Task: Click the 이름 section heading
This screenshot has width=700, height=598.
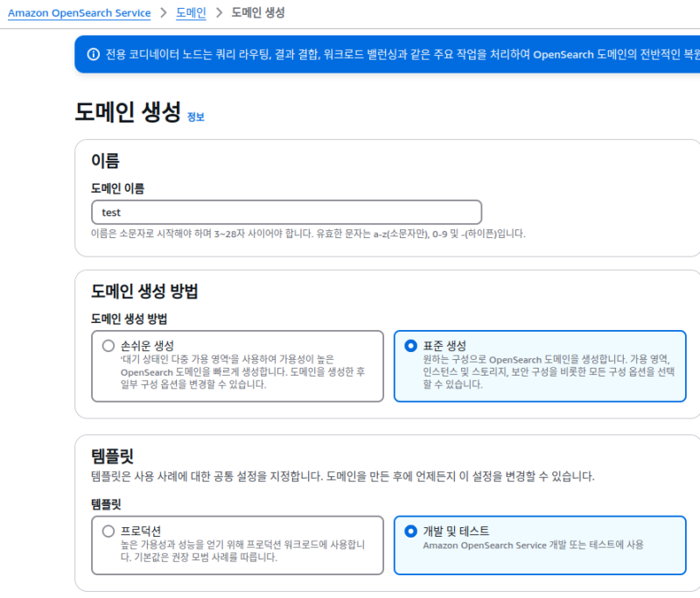Action: coord(105,160)
